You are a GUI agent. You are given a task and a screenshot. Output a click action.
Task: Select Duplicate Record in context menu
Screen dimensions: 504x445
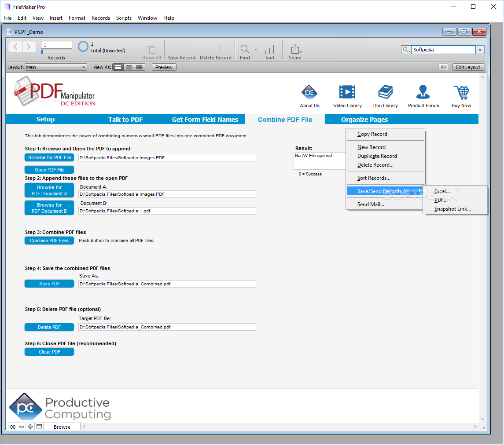pyautogui.click(x=385, y=156)
